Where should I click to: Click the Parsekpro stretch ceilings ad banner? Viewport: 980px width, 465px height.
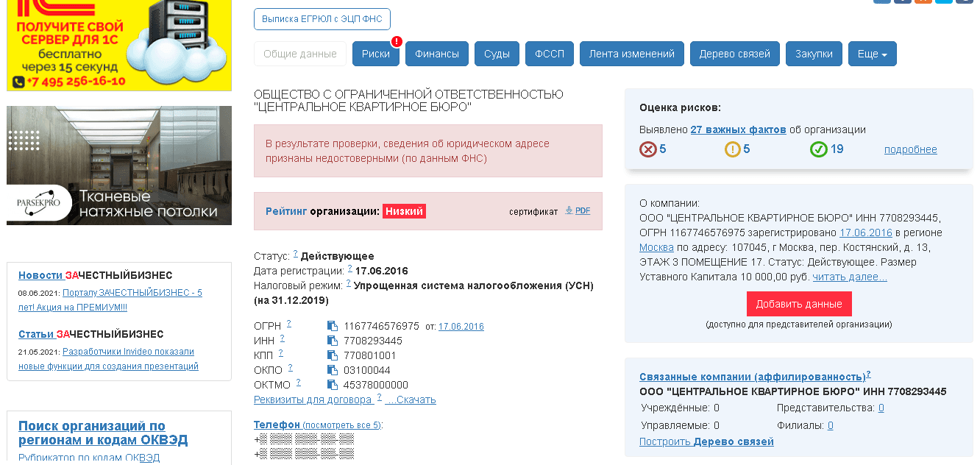pyautogui.click(x=119, y=166)
